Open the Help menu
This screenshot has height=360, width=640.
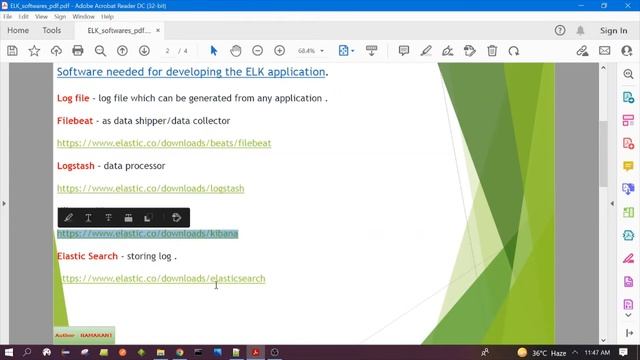(x=107, y=17)
